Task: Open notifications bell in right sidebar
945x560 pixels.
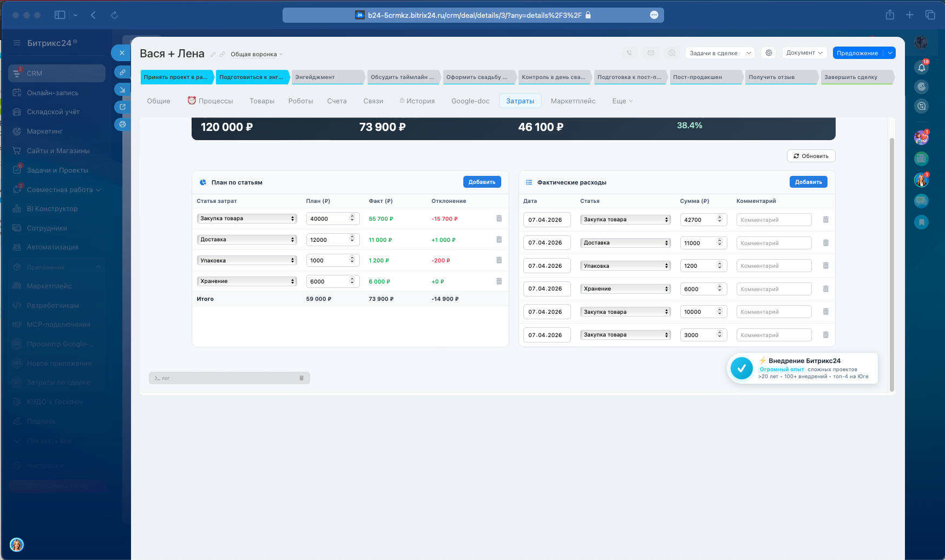Action: click(x=922, y=68)
